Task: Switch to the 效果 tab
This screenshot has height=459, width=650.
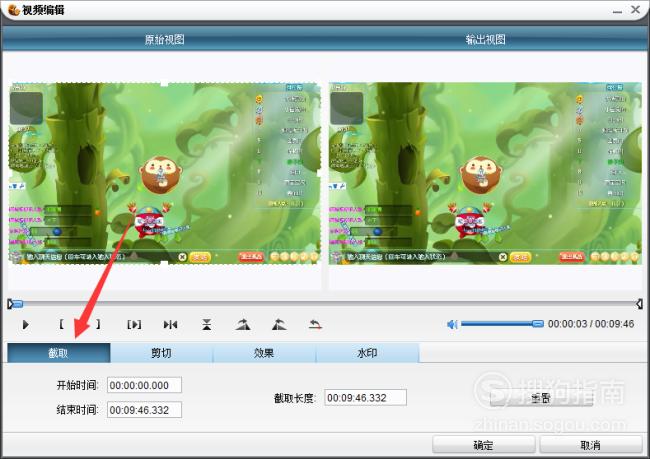Action: [x=264, y=353]
